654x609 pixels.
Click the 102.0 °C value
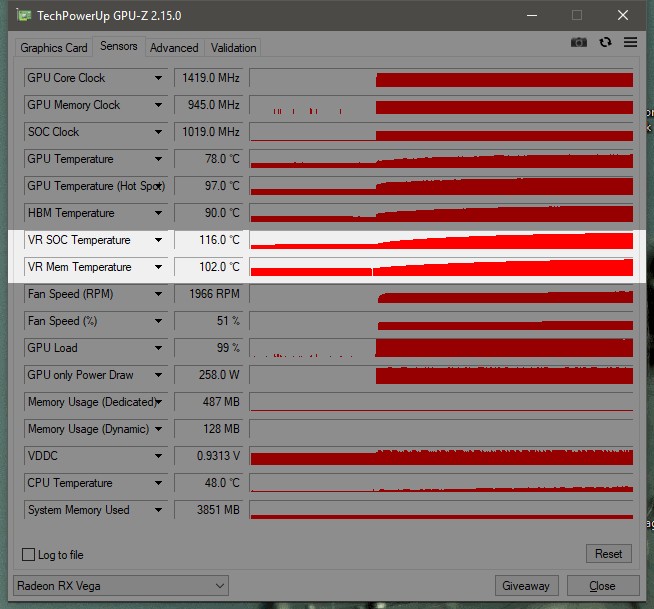(209, 267)
